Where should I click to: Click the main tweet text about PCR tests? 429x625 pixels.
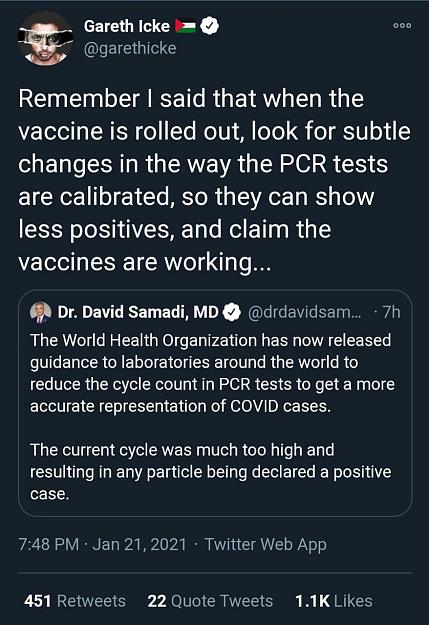214,180
